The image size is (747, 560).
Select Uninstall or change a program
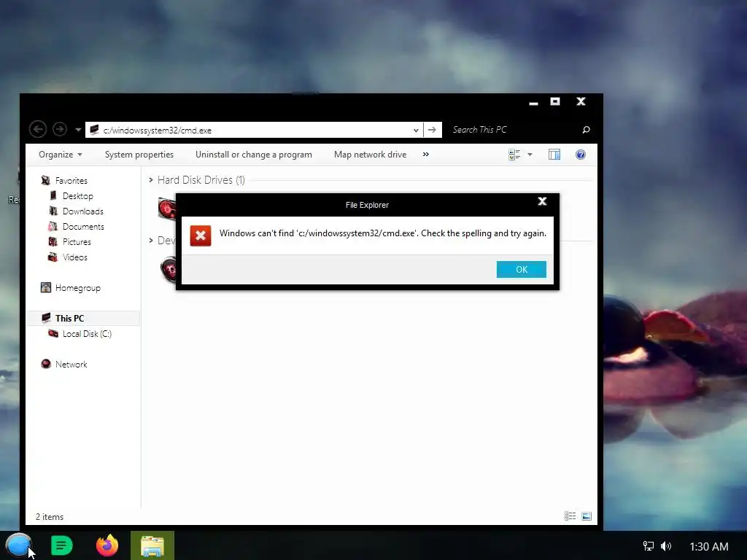[253, 155]
